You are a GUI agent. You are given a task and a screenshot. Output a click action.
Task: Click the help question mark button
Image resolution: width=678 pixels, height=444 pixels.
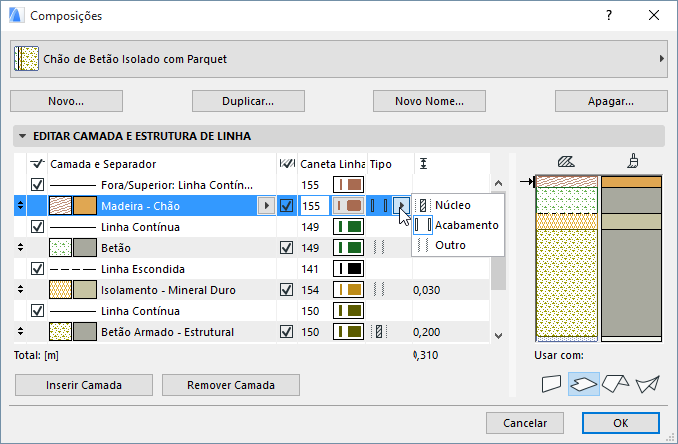pyautogui.click(x=609, y=16)
